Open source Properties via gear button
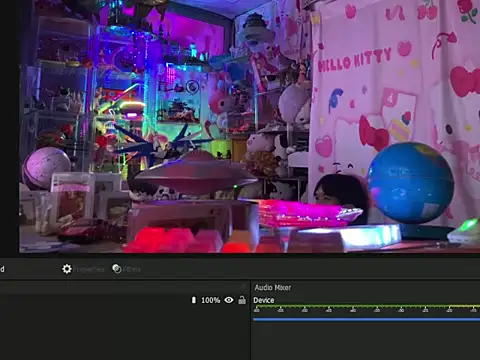480x360 pixels. (83, 269)
